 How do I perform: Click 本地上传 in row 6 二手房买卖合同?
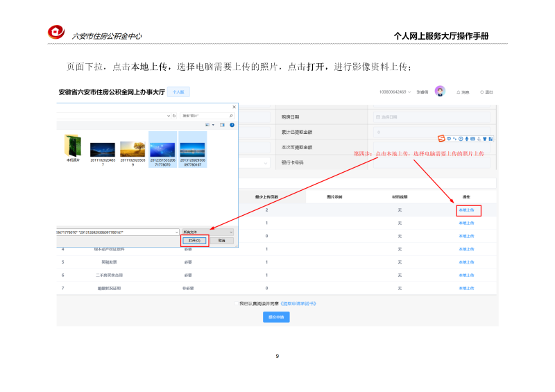466,275
